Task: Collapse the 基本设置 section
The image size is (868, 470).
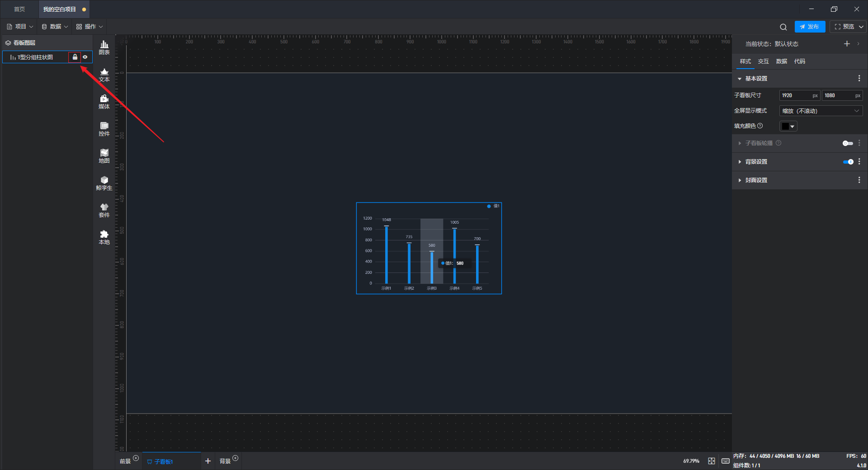Action: tap(740, 79)
